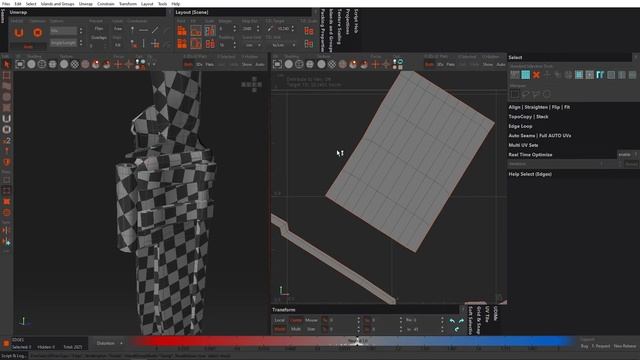This screenshot has width=640, height=360.
Task: Open the Edit menu
Action: pos(18,4)
